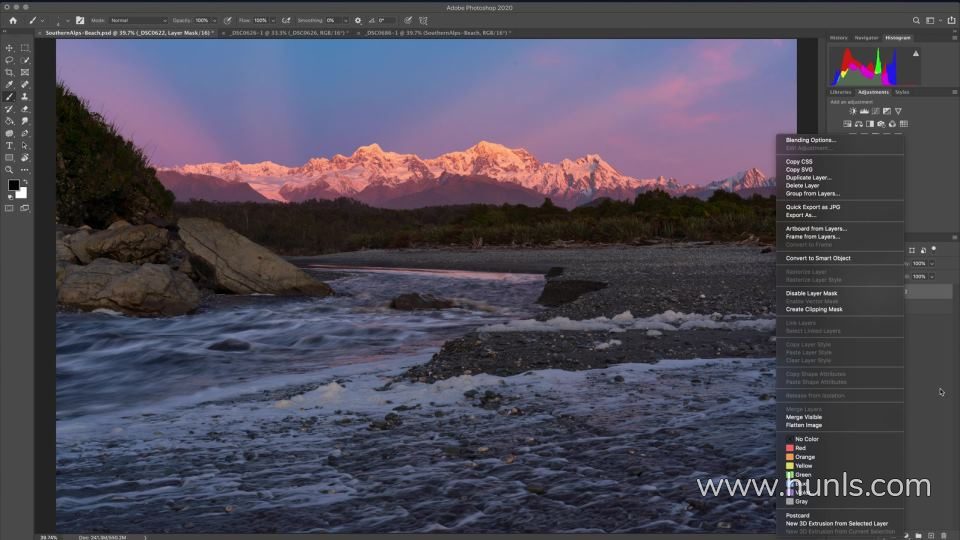
Task: Select the Eraser tool
Action: [25, 109]
